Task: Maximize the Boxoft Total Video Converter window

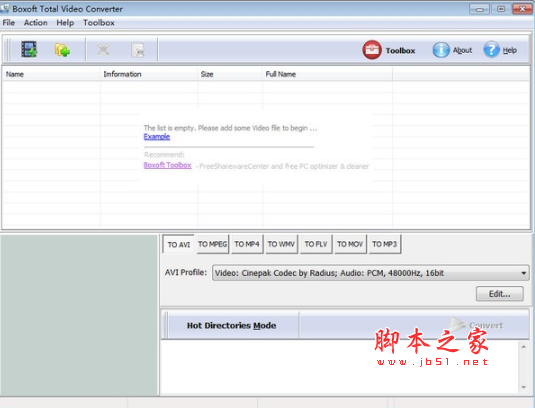Action: tap(501, 9)
